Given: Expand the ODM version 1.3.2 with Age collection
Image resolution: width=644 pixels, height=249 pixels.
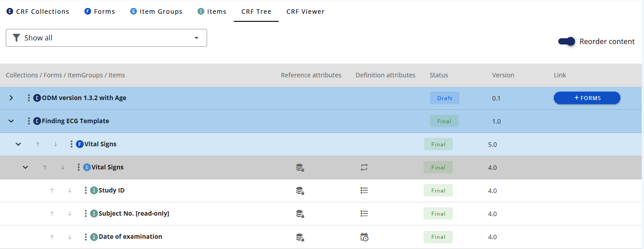Looking at the screenshot, I should pyautogui.click(x=11, y=98).
